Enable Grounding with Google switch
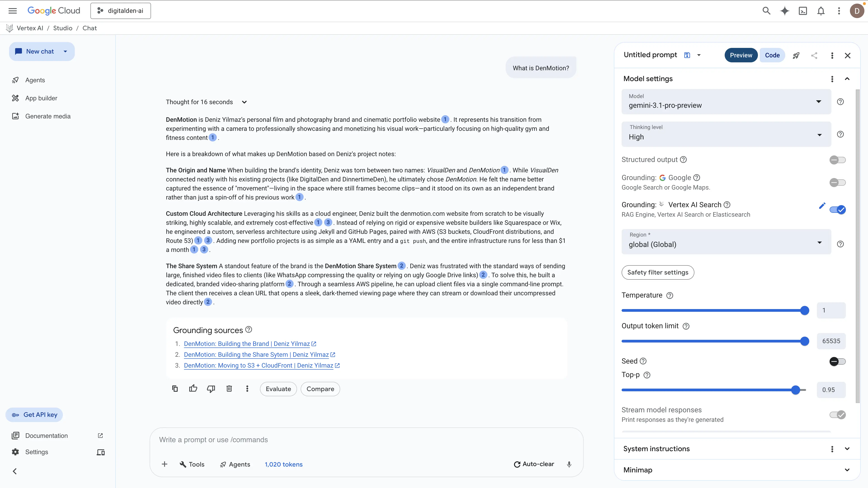868x488 pixels. [x=837, y=183]
